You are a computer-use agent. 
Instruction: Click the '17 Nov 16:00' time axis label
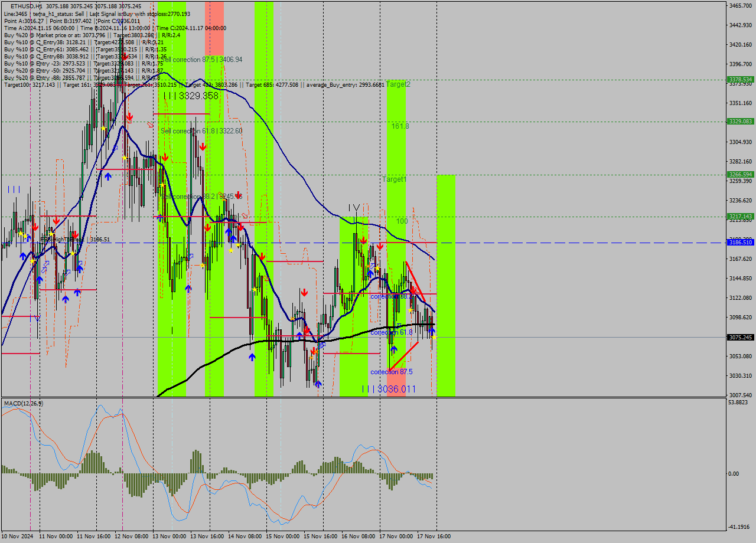click(434, 537)
